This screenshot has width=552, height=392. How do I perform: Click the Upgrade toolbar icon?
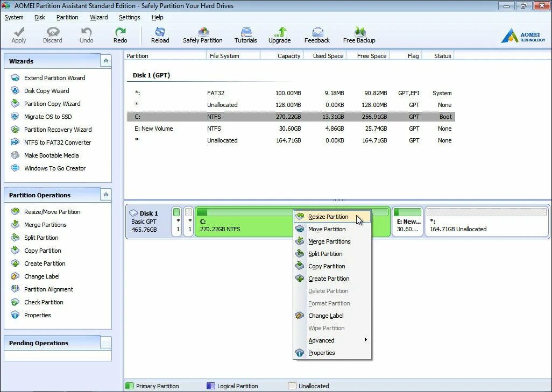(x=280, y=35)
